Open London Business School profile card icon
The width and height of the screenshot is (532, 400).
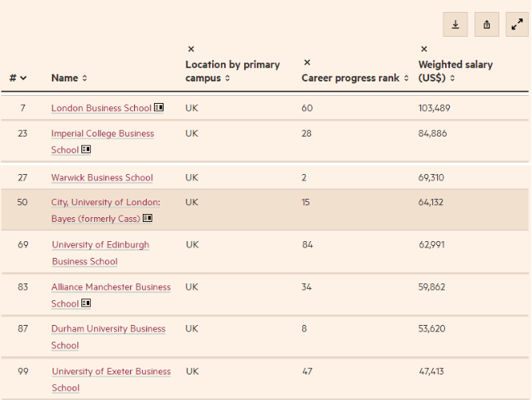click(160, 108)
